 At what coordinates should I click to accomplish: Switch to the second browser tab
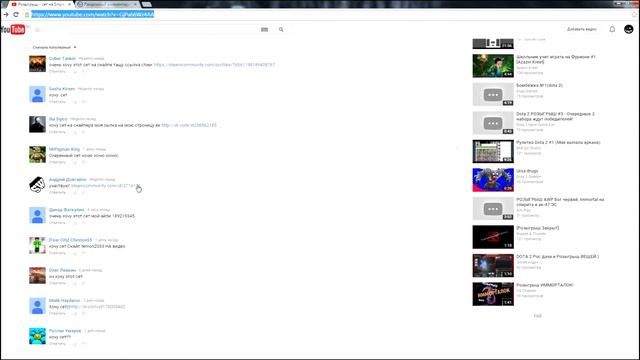click(107, 4)
